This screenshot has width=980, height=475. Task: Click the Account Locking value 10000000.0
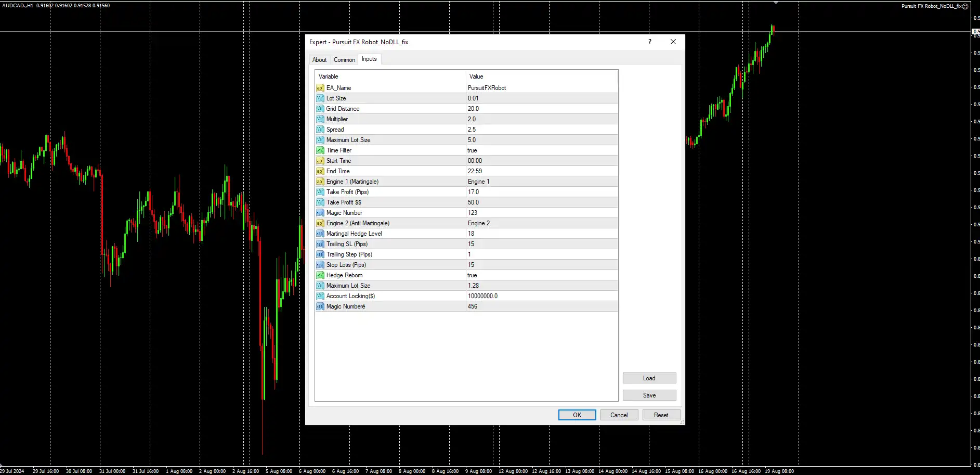482,296
